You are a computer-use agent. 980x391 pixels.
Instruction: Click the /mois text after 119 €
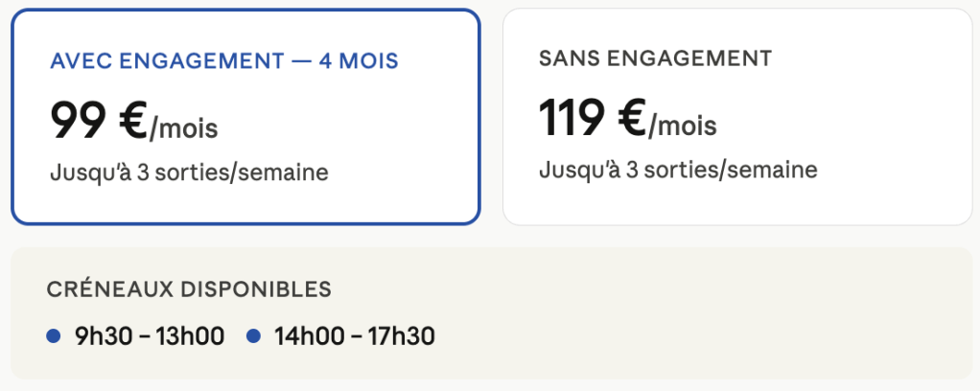682,126
